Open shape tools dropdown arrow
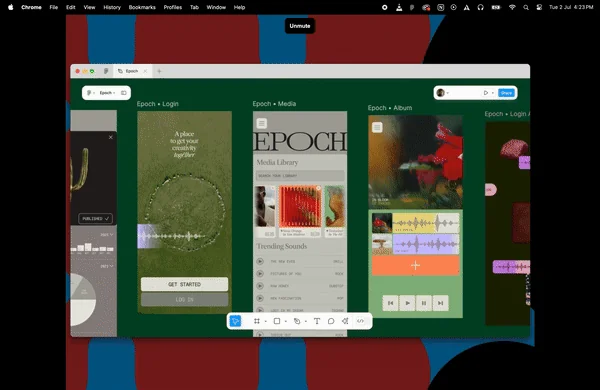600x390 pixels. (x=285, y=321)
